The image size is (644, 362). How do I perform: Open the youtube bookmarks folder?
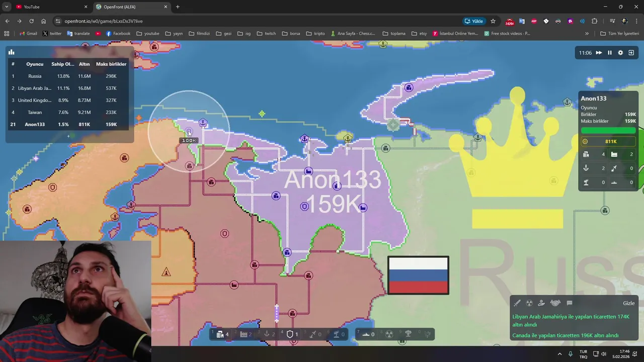click(x=147, y=34)
